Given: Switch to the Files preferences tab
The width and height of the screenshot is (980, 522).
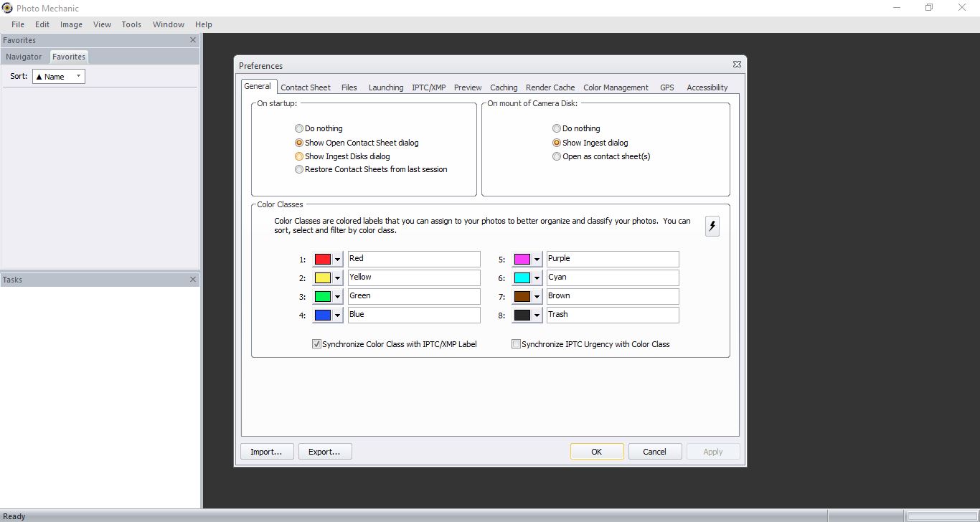Looking at the screenshot, I should tap(349, 87).
